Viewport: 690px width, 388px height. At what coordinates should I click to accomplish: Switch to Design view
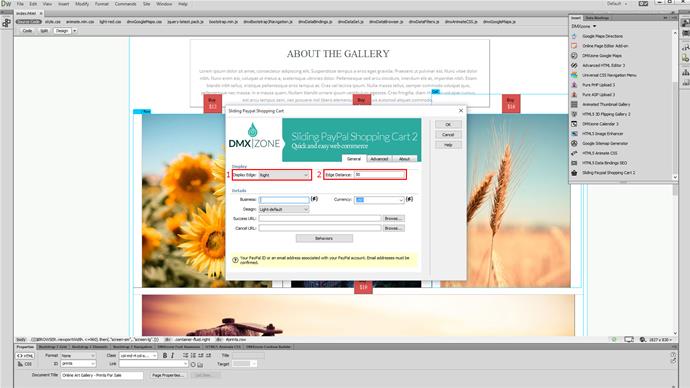[62, 31]
